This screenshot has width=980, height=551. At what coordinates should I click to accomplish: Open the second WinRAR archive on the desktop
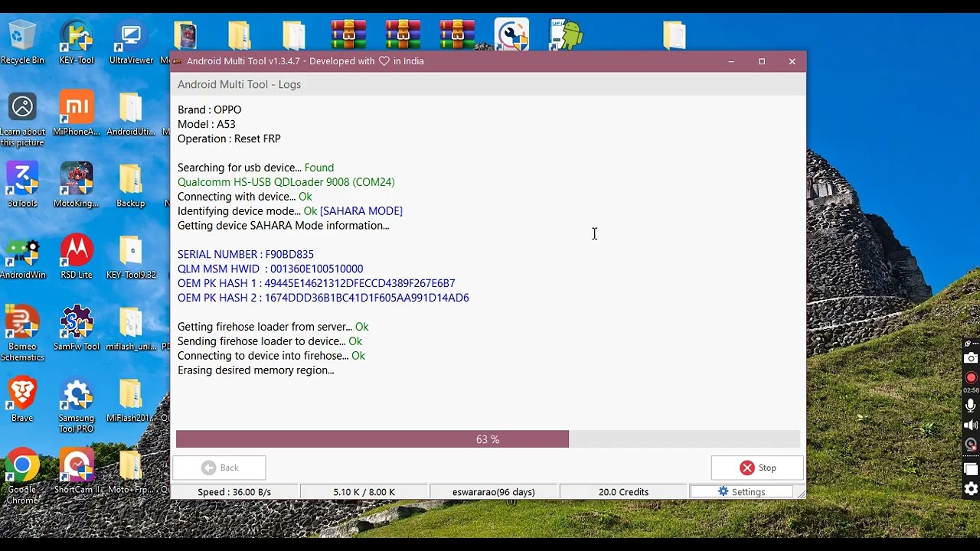403,34
